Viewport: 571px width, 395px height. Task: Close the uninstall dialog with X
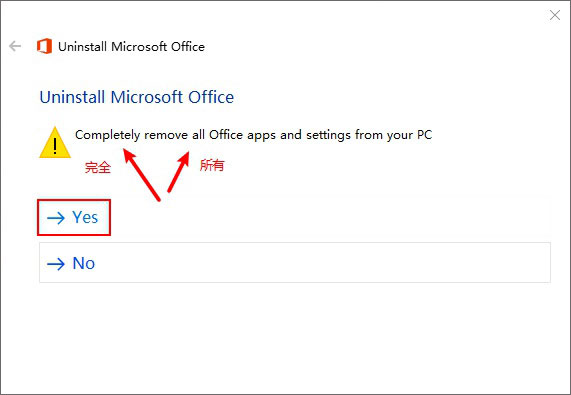click(555, 15)
